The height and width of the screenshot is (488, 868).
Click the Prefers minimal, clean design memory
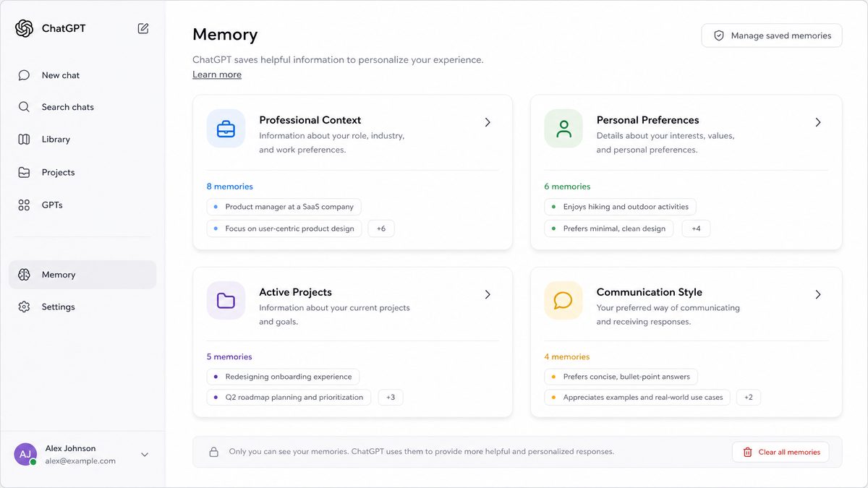pos(609,228)
